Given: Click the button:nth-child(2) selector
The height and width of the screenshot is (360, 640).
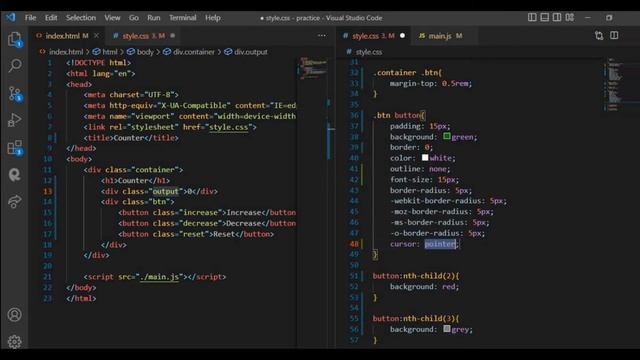Looking at the screenshot, I should pyautogui.click(x=416, y=276).
